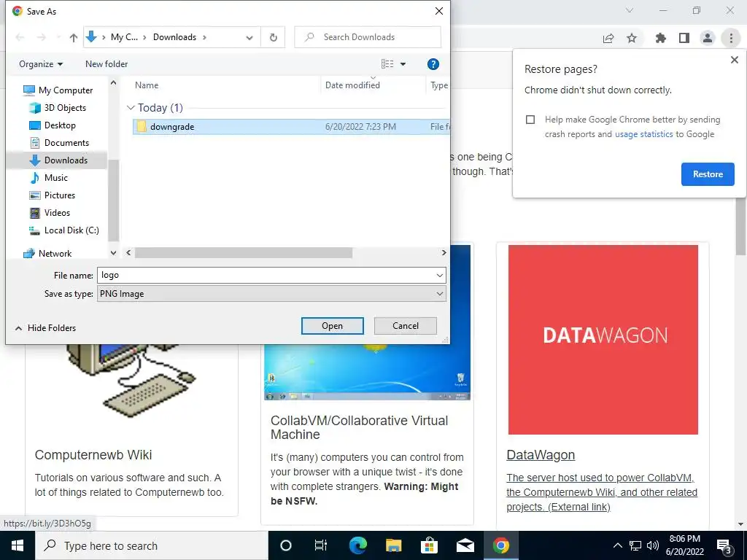Go forward in Save As dialog

(x=42, y=37)
